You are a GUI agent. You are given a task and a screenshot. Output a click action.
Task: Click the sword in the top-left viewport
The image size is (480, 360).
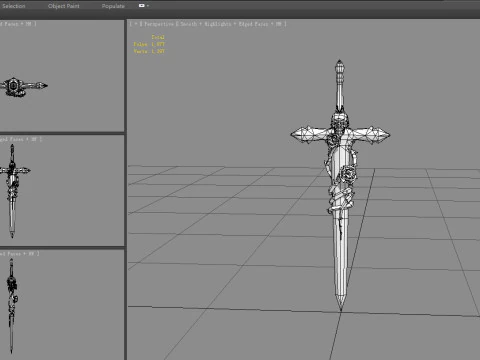pos(23,86)
